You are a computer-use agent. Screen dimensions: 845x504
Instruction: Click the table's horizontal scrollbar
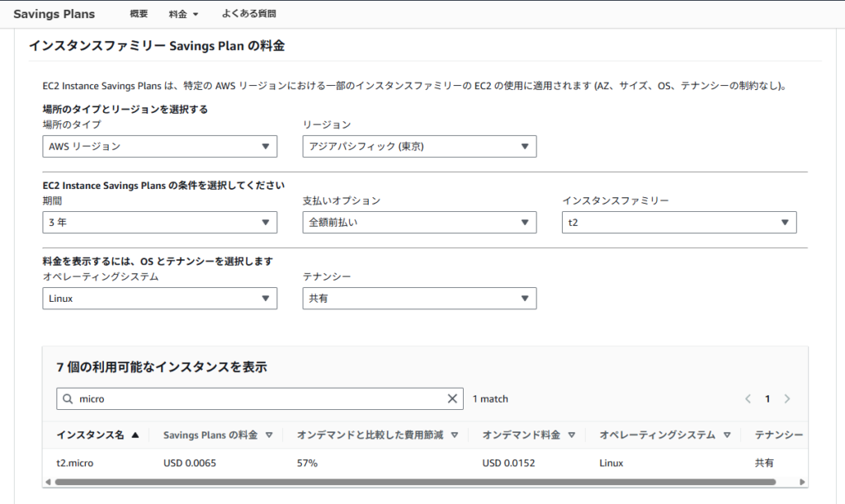tap(413, 482)
